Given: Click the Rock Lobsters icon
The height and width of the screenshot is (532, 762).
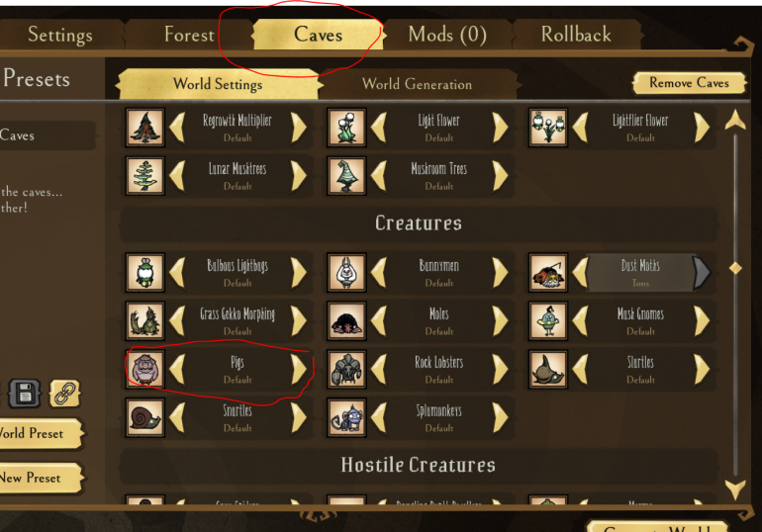Looking at the screenshot, I should pos(346,369).
